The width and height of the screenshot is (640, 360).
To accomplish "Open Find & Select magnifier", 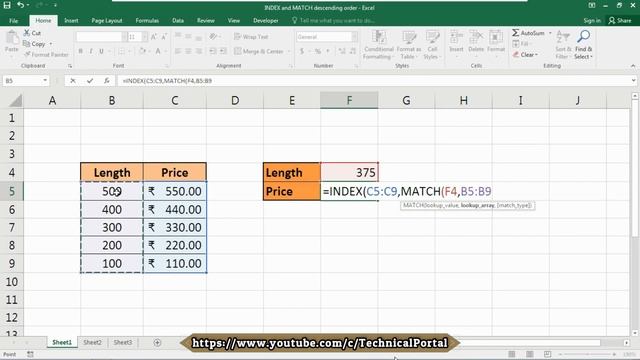I will click(583, 37).
